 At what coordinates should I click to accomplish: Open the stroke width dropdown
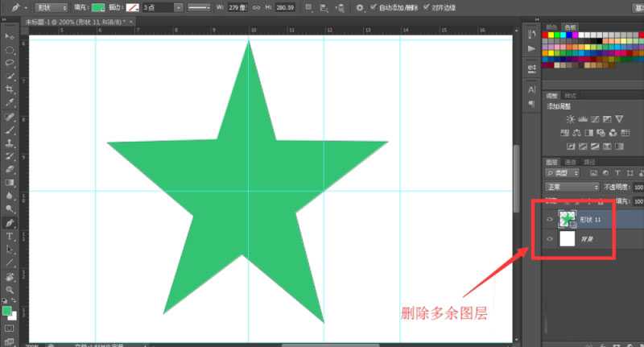click(x=178, y=7)
